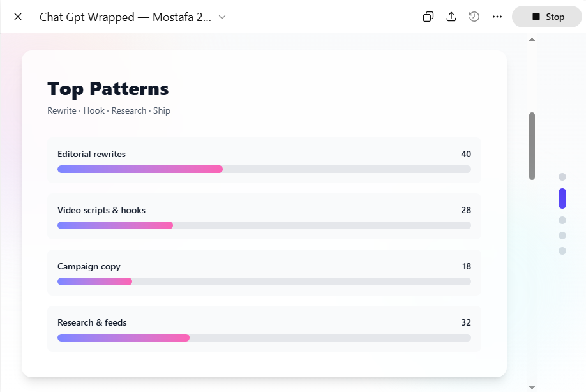Screen dimensions: 586x392
Task: Close the canvas using the X icon
Action: pyautogui.click(x=18, y=17)
